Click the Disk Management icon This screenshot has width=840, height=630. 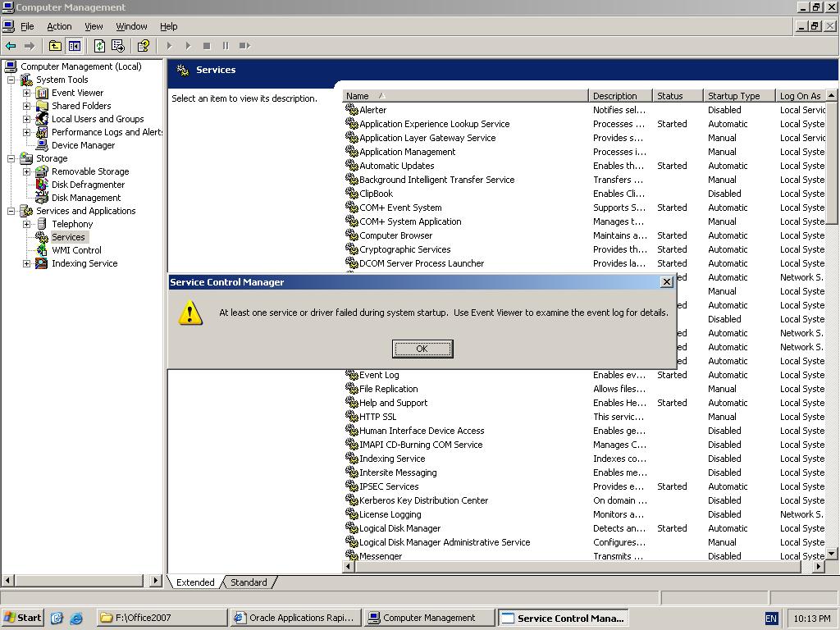(x=42, y=198)
